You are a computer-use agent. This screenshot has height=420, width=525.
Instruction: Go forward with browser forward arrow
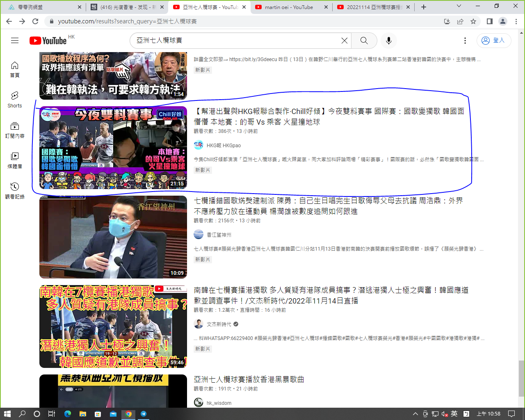22,21
